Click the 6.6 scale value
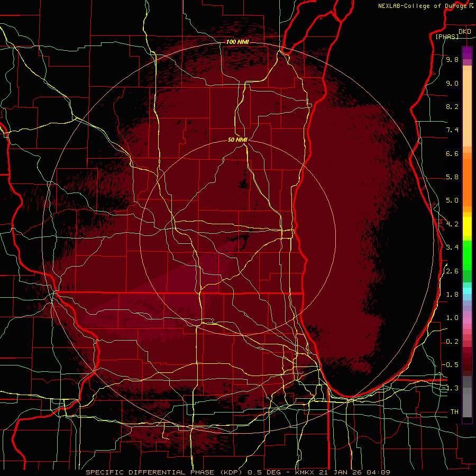Image resolution: width=476 pixels, height=476 pixels. click(x=452, y=153)
